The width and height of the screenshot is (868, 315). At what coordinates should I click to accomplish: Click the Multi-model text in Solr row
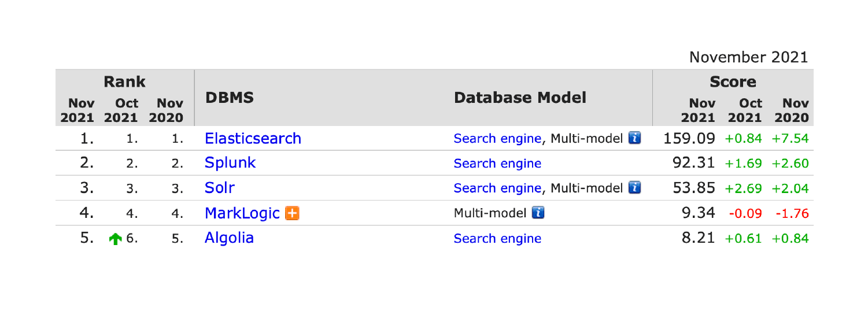[x=587, y=188]
